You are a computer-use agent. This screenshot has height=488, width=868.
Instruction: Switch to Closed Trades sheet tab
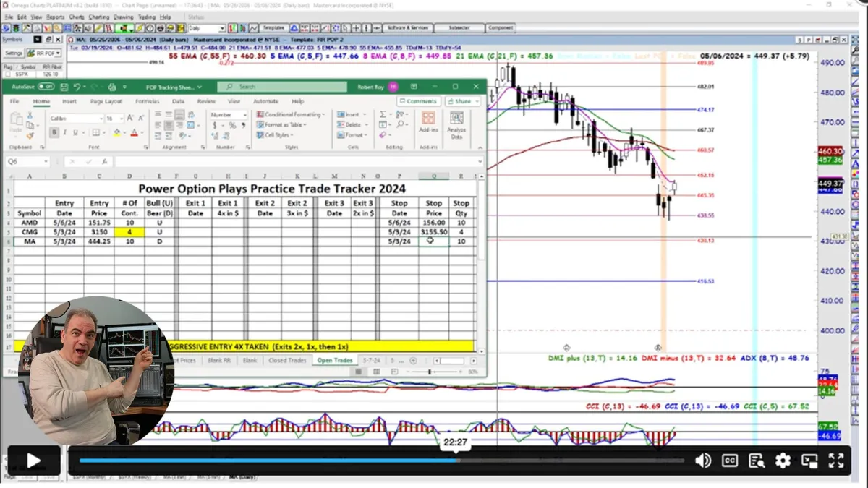click(x=287, y=360)
